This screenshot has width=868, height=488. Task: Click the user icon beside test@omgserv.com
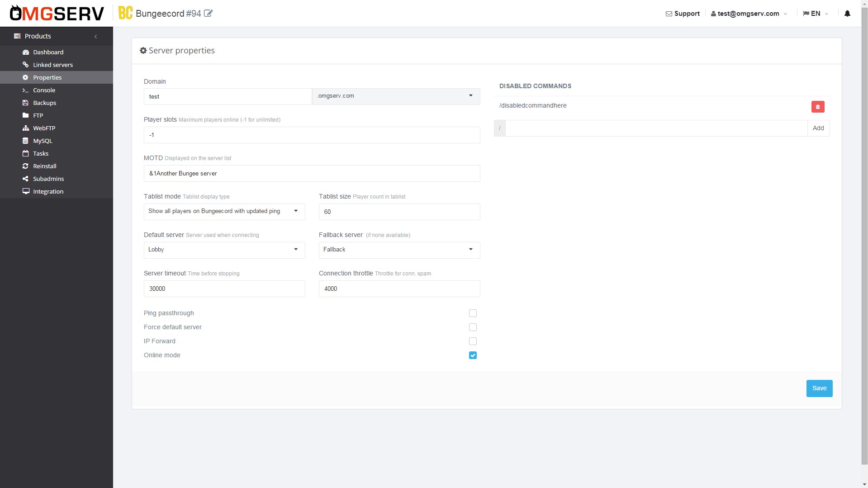pos(713,14)
